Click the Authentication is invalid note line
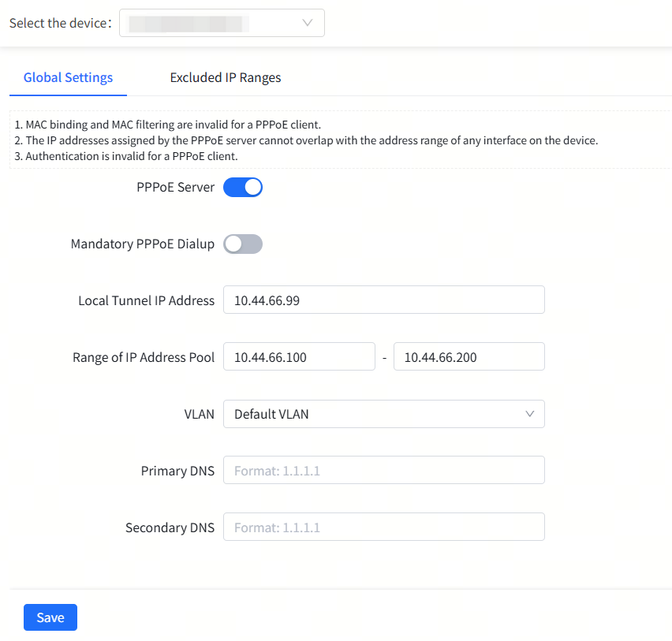The width and height of the screenshot is (672, 641). [x=126, y=156]
